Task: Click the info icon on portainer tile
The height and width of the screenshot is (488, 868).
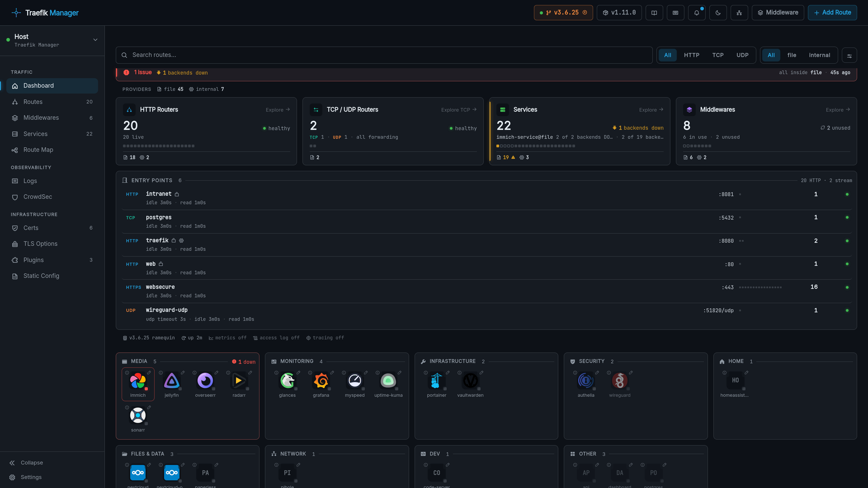Action: [425, 373]
